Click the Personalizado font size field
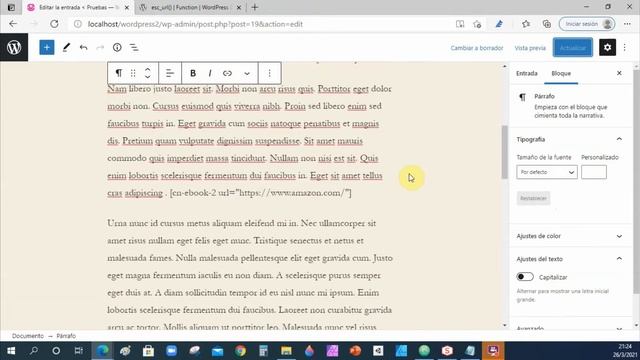 coord(594,172)
